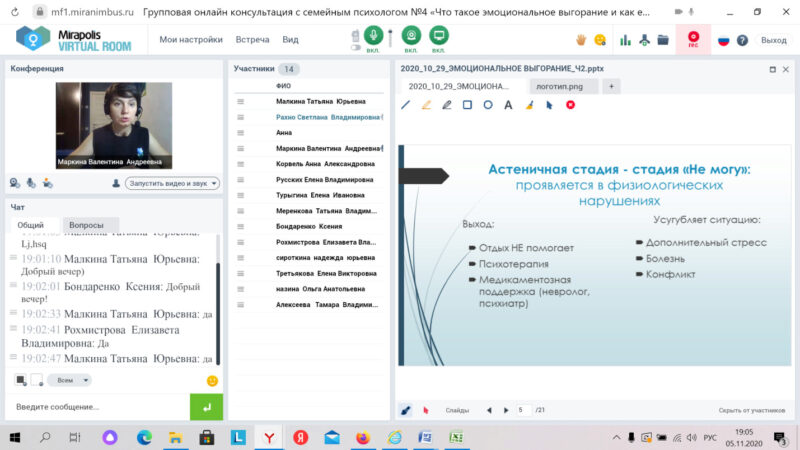Open row menu for Корвель Анна Александровна
The height and width of the screenshot is (450, 800).
point(240,164)
